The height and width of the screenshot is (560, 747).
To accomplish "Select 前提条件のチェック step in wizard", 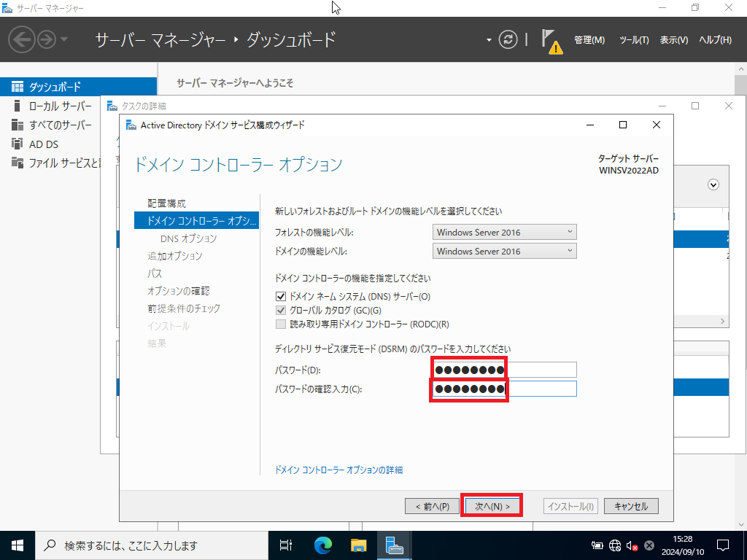I will coord(184,308).
